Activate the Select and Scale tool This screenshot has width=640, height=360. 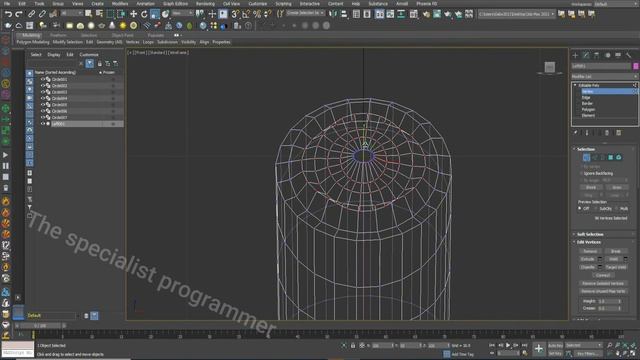[x=155, y=14]
